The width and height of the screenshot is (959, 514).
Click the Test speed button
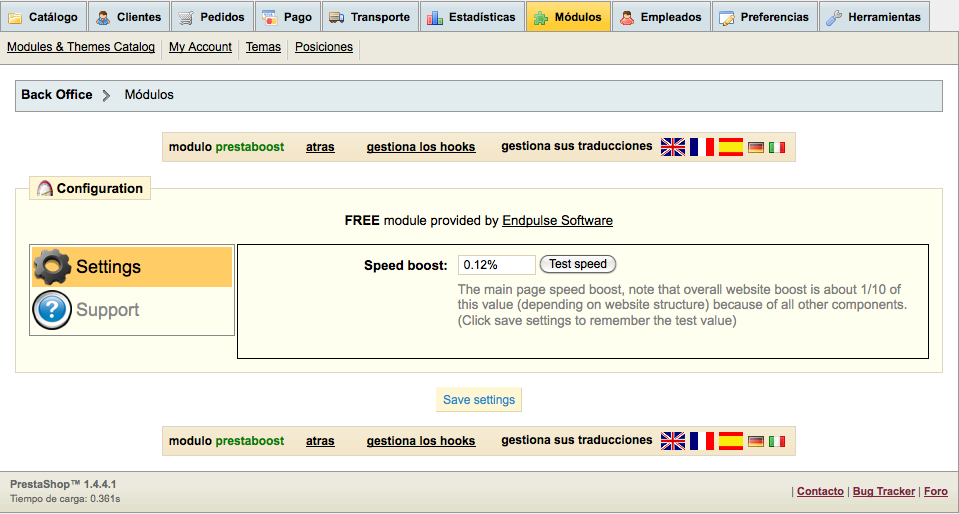[577, 264]
